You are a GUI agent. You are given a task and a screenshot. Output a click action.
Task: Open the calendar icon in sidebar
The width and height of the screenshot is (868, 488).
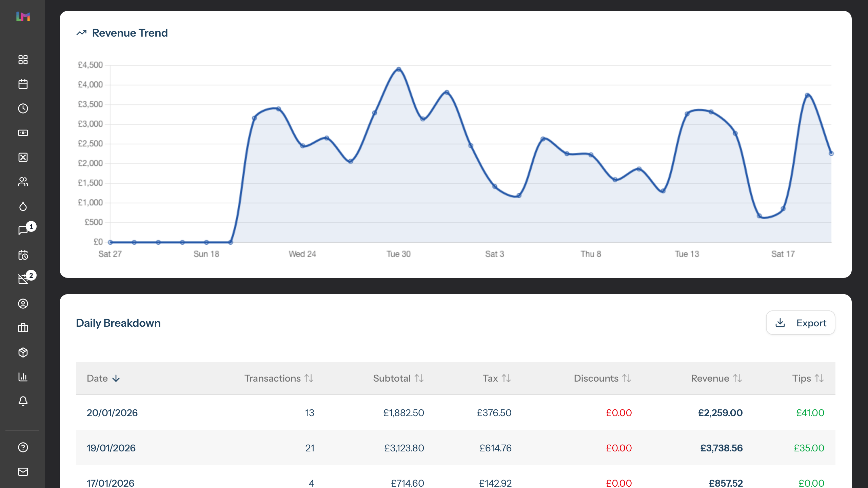pos(23,84)
